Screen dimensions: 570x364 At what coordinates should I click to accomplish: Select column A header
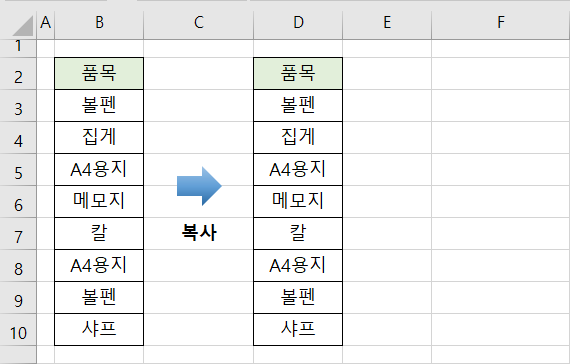click(45, 24)
